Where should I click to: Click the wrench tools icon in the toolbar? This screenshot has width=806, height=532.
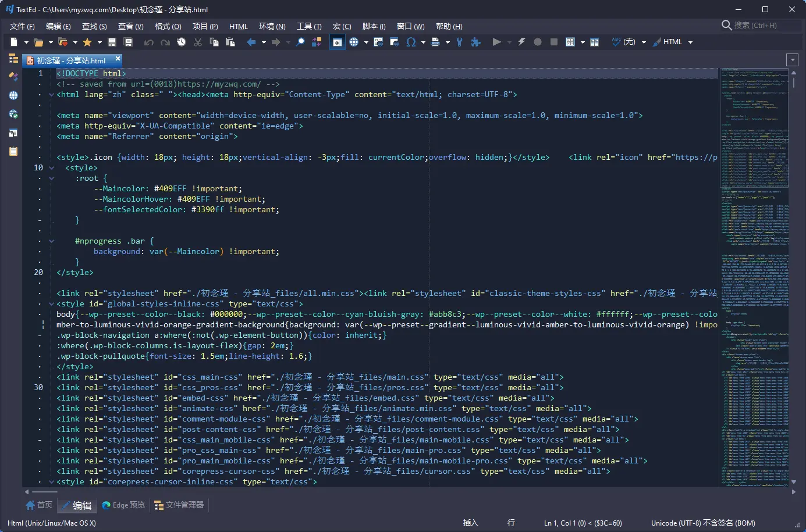460,42
